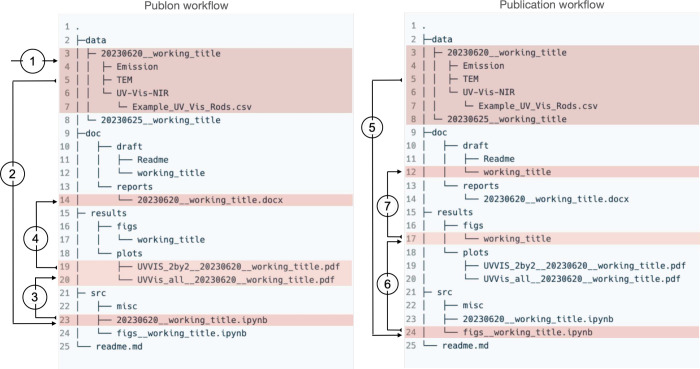Image resolution: width=700 pixels, height=369 pixels.
Task: Select the figs folder in Publication workflow
Action: [x=473, y=226]
